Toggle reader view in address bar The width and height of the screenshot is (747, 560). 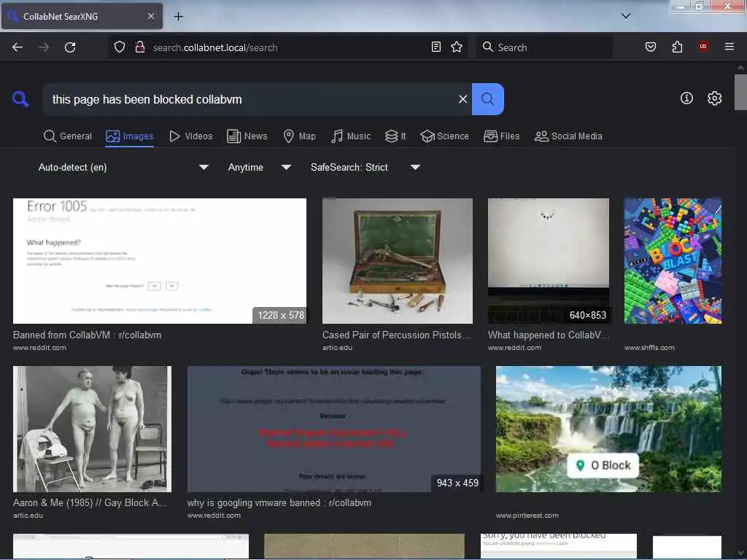[x=436, y=47]
